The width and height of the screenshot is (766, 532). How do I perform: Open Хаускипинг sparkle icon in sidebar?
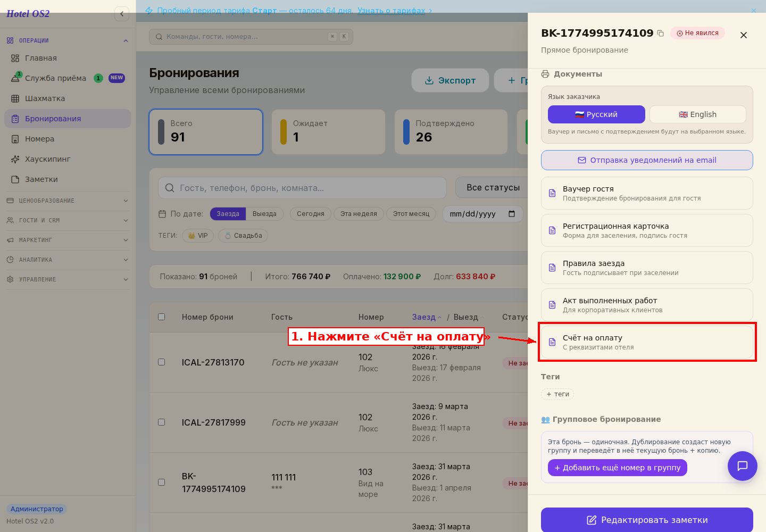pos(15,159)
